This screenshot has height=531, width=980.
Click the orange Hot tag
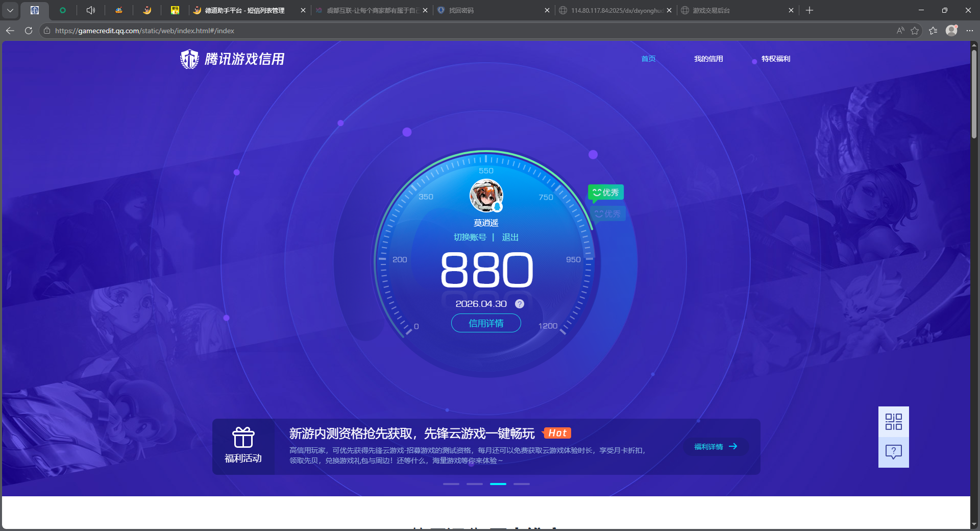[x=557, y=433]
